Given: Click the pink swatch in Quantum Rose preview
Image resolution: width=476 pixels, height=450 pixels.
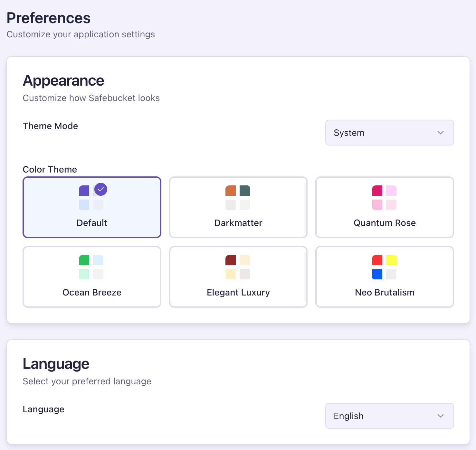Looking at the screenshot, I should point(377,190).
